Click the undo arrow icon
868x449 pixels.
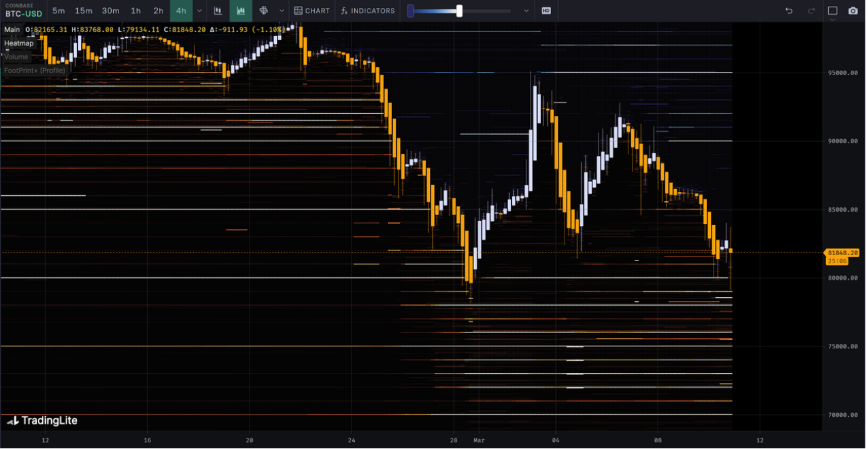coord(789,11)
